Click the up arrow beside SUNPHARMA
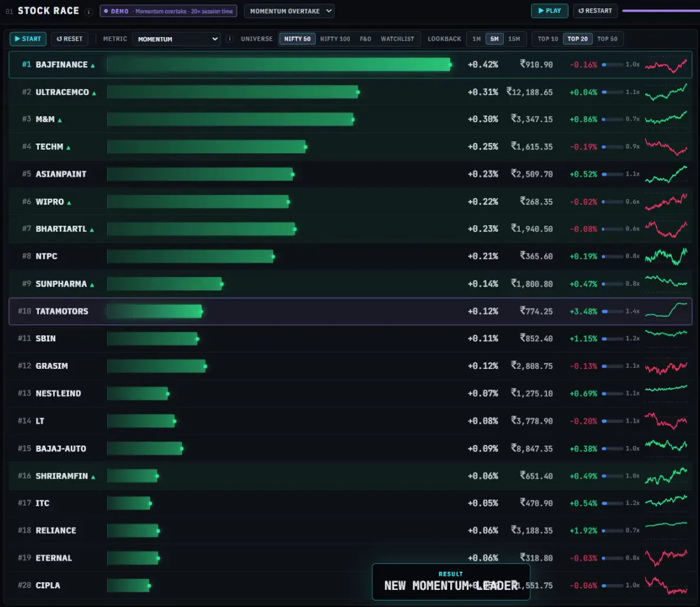The image size is (700, 607). coord(92,285)
